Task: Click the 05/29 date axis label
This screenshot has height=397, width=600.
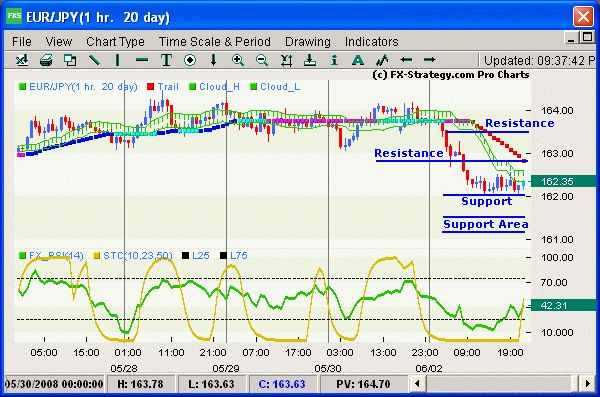Action: point(226,368)
